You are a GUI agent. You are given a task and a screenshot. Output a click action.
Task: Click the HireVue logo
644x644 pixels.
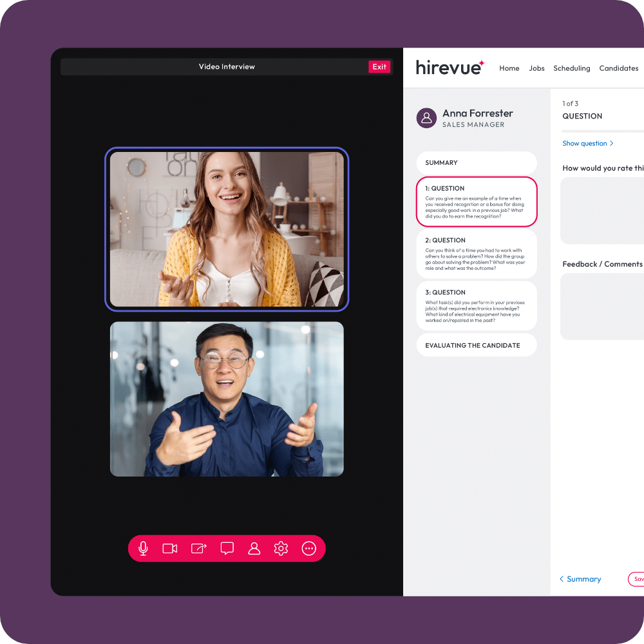tap(450, 68)
